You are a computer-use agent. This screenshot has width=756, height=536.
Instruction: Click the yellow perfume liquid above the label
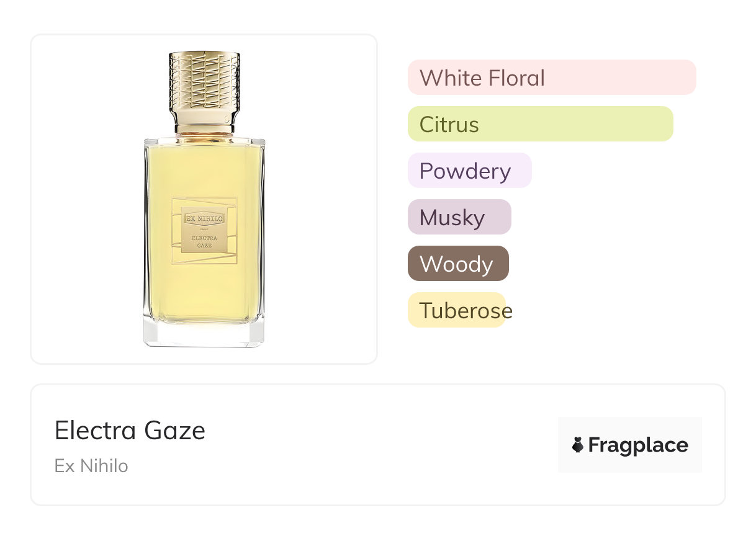coord(204,167)
